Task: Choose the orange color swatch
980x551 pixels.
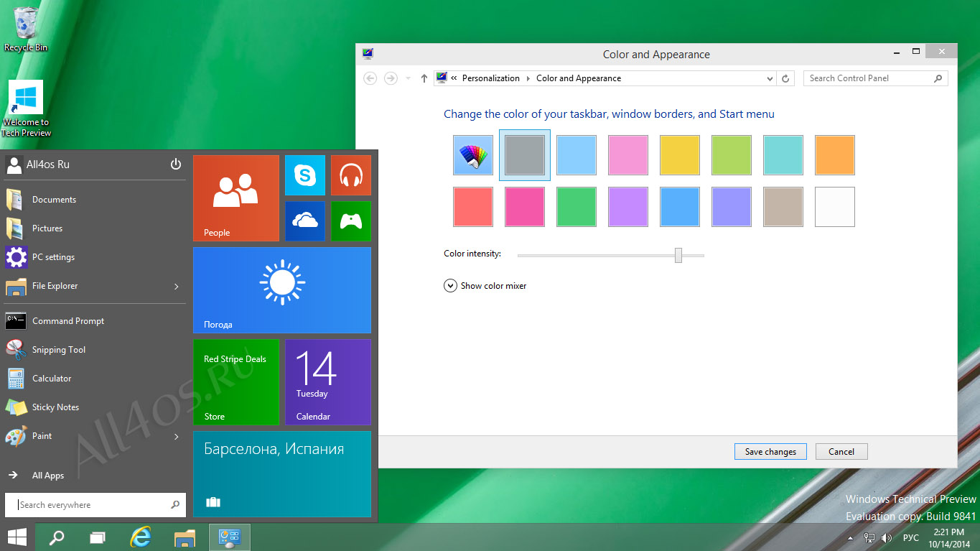Action: tap(835, 155)
